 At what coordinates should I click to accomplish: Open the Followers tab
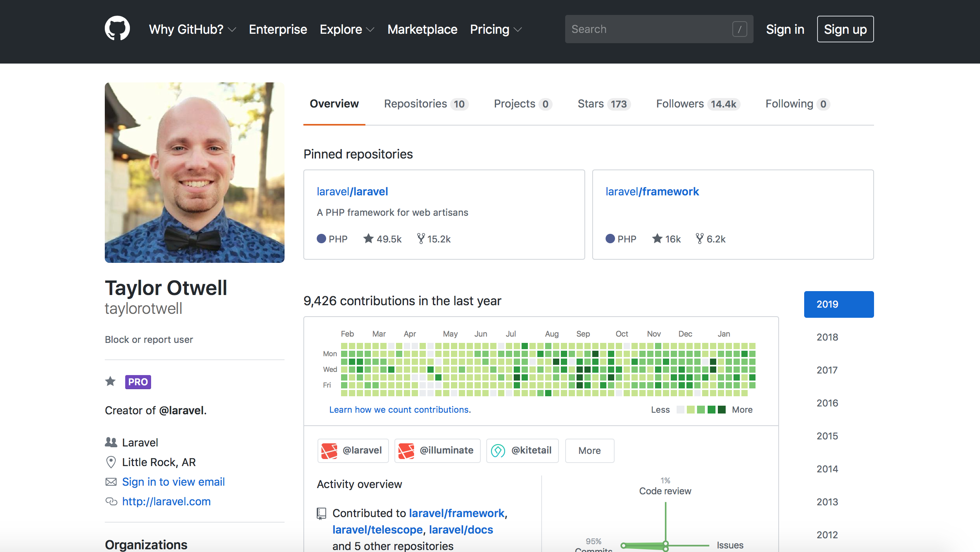click(x=698, y=104)
